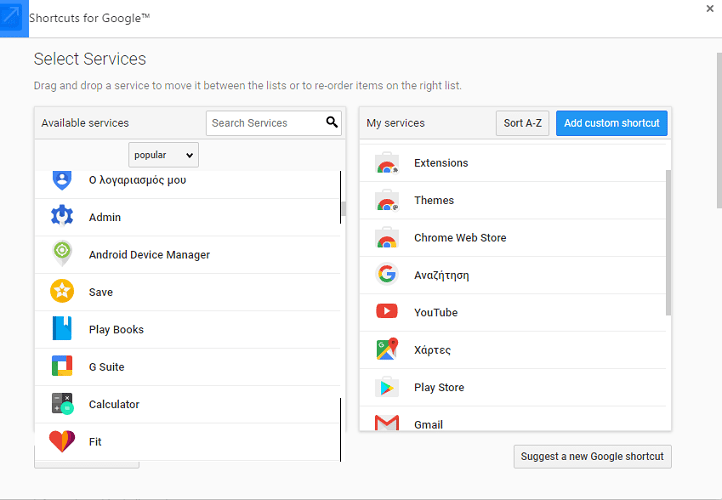The width and height of the screenshot is (722, 500).
Task: Click Suggest a new Google shortcut
Action: pos(592,456)
